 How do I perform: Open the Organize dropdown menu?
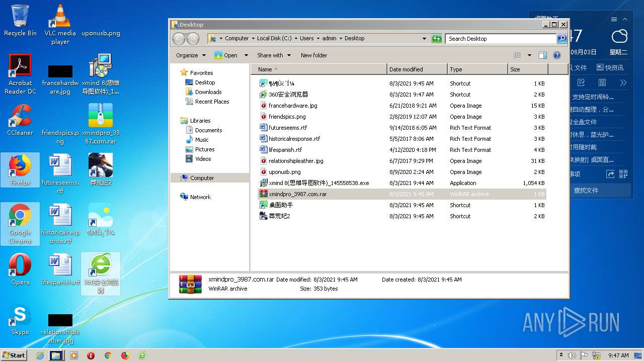[191, 55]
